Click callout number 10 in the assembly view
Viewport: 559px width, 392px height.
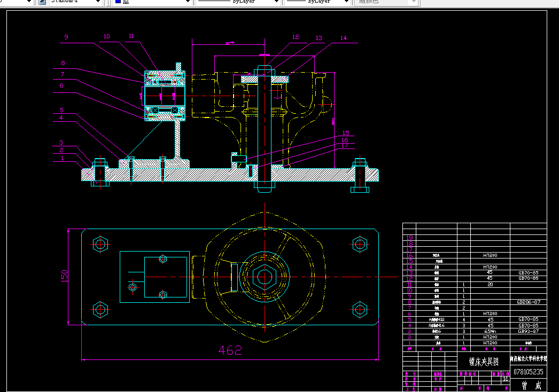pos(106,36)
